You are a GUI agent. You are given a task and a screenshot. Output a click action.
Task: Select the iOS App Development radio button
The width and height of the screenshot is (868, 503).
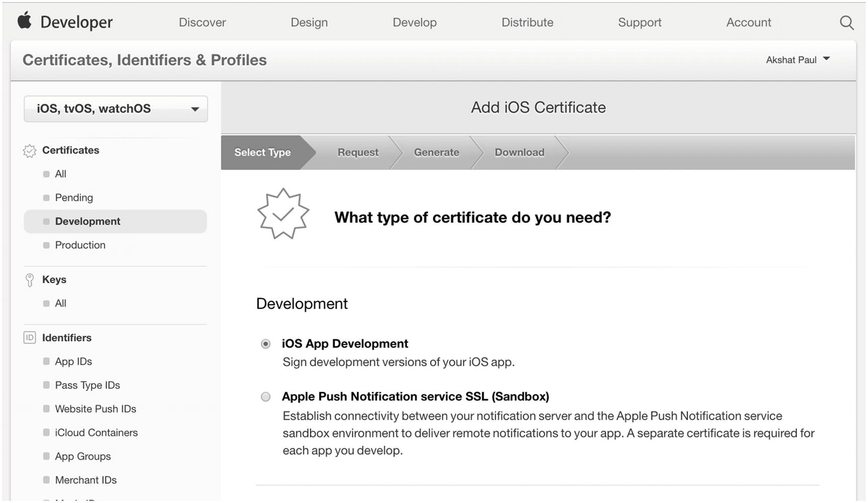(266, 344)
